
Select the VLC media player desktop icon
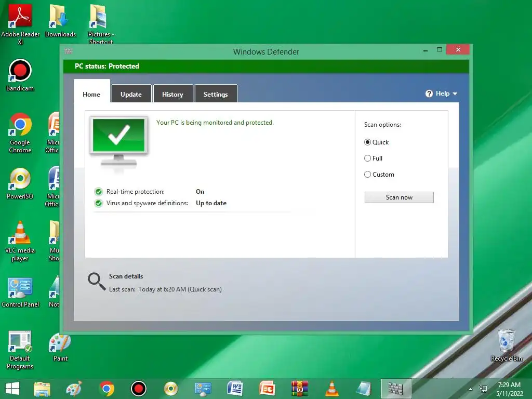(x=20, y=242)
